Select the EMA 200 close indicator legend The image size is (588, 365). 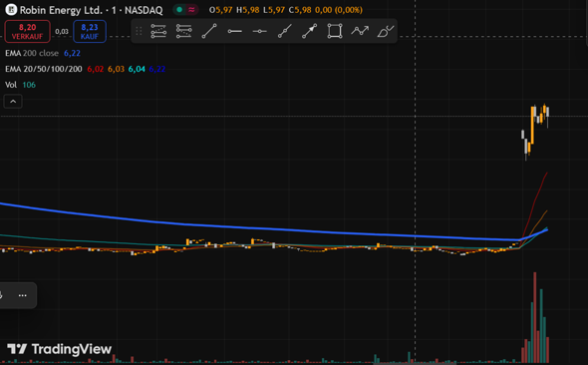click(x=32, y=53)
